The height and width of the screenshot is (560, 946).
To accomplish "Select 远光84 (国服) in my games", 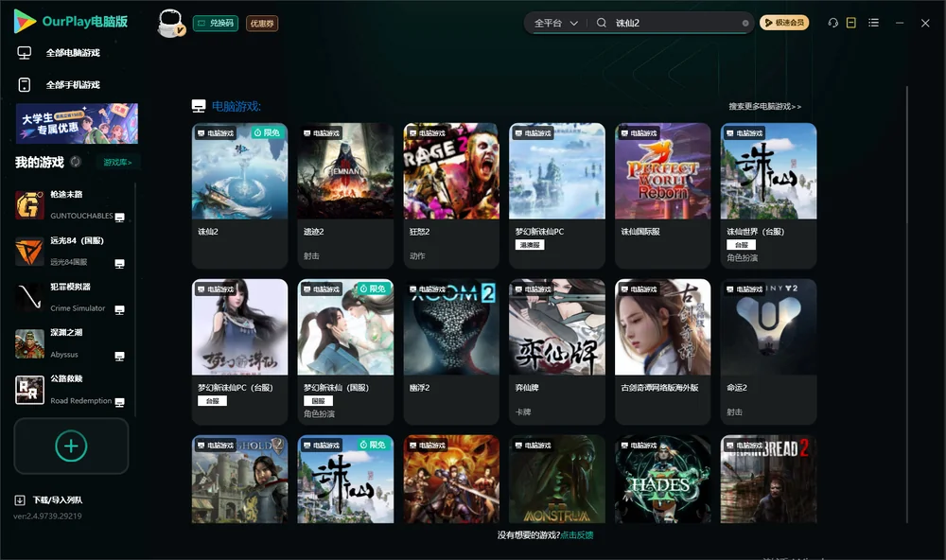I will [71, 251].
